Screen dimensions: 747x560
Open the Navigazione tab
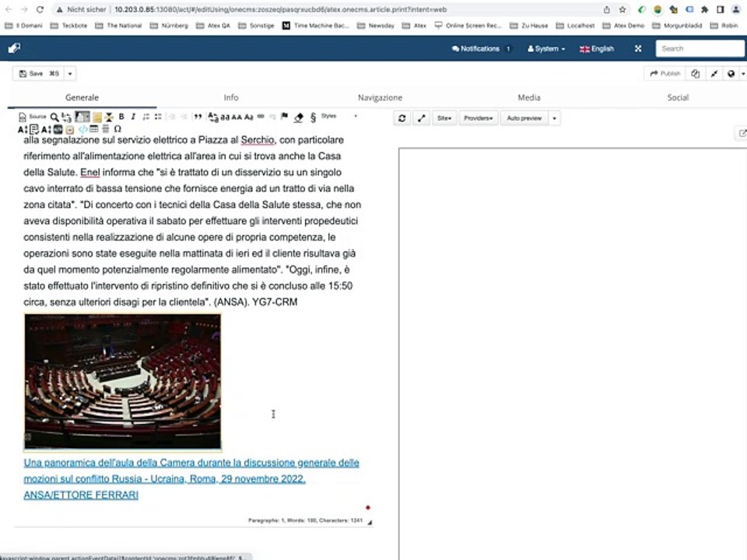pos(381,98)
